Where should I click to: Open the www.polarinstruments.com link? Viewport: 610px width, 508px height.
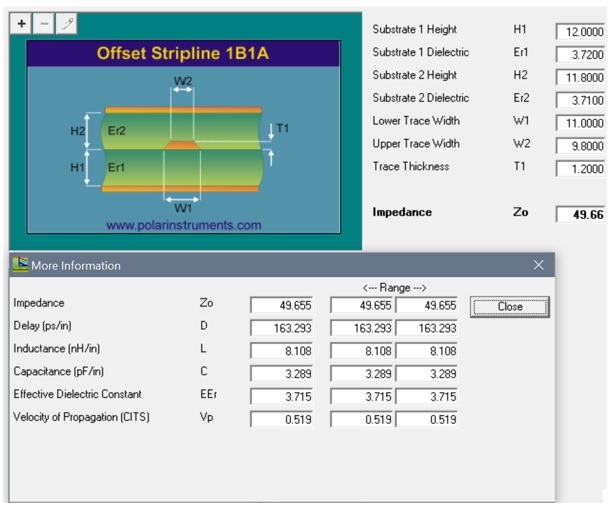point(183,225)
